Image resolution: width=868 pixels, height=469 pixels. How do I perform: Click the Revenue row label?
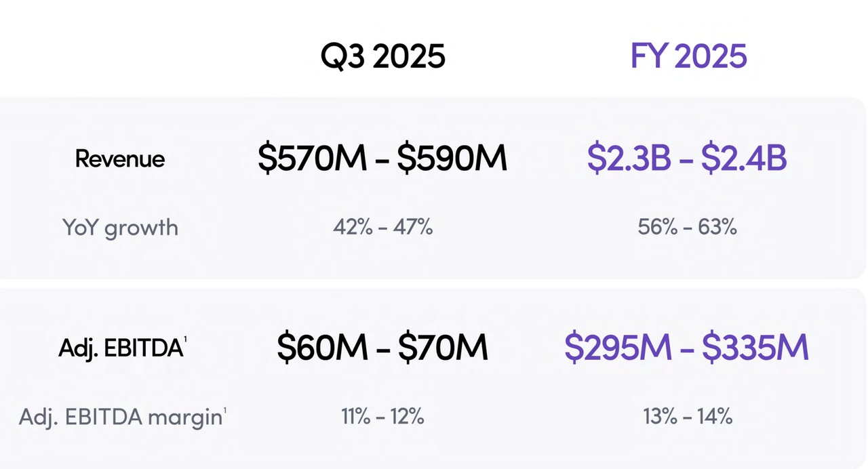click(120, 159)
